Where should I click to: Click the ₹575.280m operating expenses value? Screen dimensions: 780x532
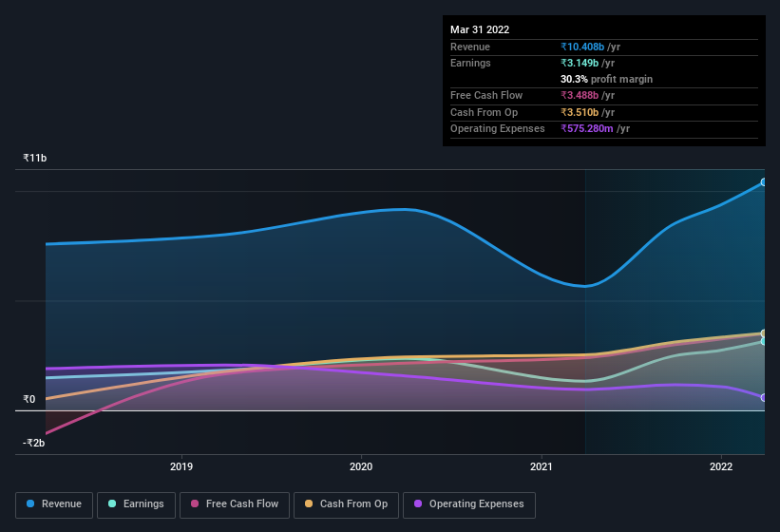pyautogui.click(x=586, y=129)
